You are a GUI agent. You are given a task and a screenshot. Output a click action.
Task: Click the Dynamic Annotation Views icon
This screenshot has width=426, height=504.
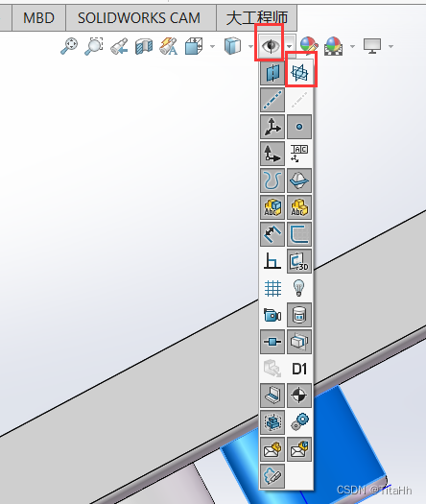click(x=168, y=46)
